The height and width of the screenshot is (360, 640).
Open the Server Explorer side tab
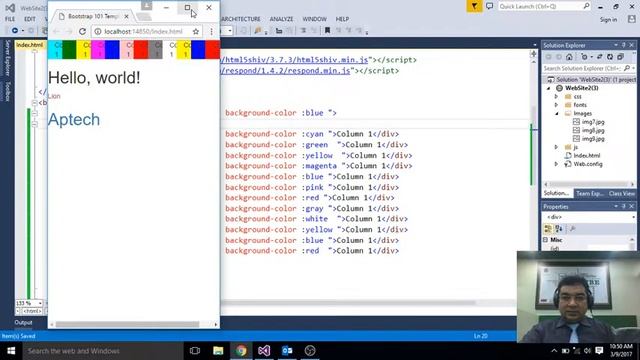coord(7,58)
